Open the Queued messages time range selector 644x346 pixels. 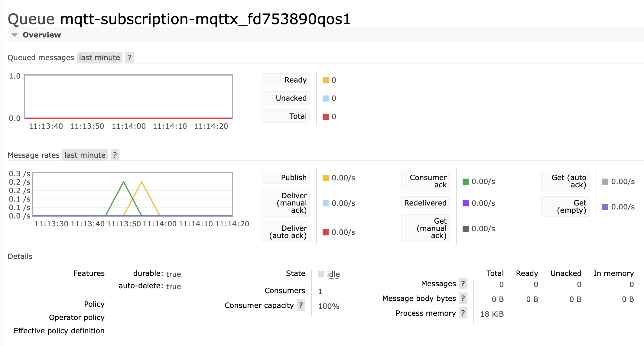(99, 57)
